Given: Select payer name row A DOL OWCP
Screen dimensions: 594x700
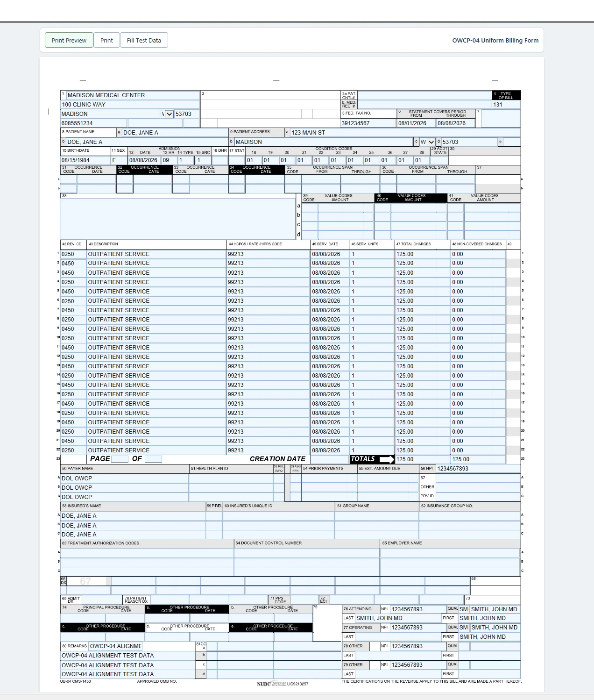Looking at the screenshot, I should 124,479.
